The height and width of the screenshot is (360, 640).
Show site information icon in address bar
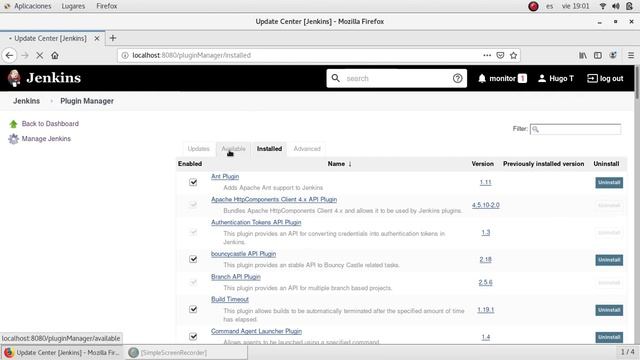click(125, 55)
